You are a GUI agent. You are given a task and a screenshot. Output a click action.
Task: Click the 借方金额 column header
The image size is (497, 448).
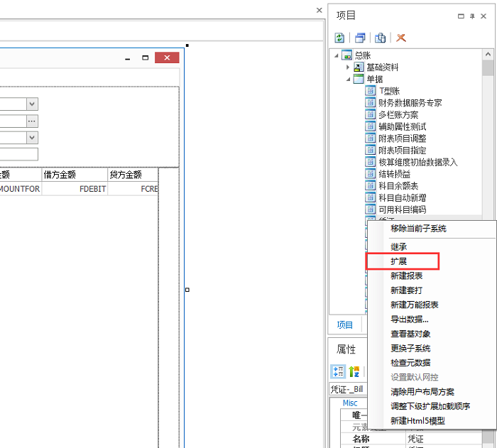(x=60, y=174)
